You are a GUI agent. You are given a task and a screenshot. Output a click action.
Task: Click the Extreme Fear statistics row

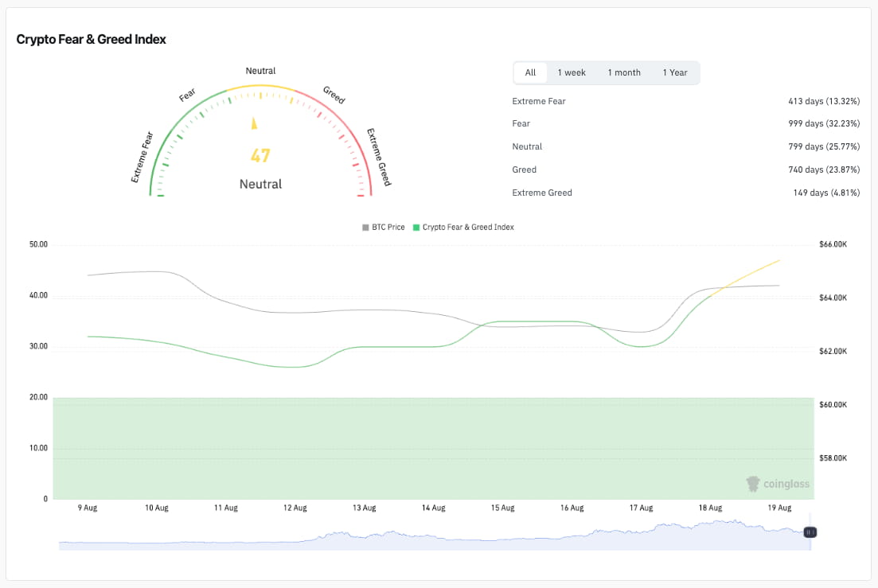[x=686, y=101]
